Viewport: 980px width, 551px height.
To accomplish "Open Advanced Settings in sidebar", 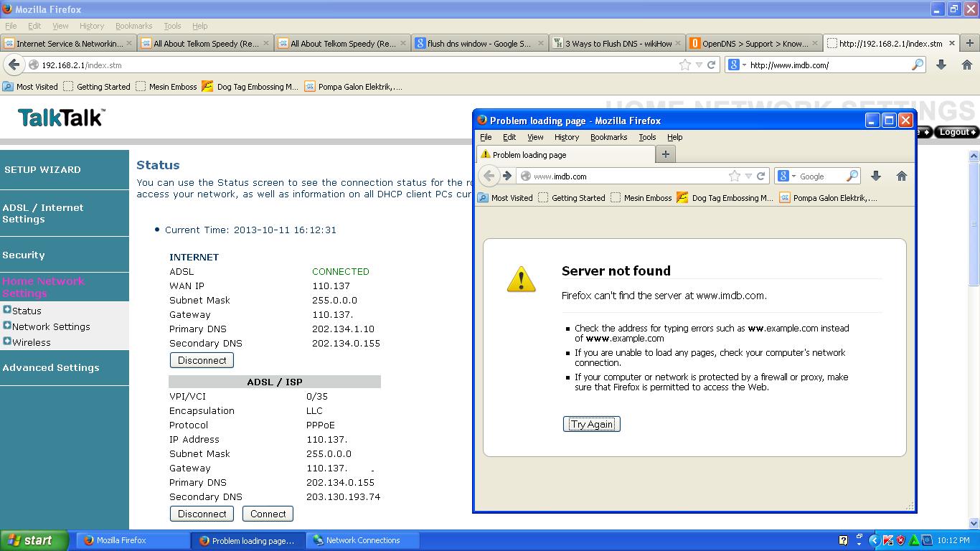I will click(51, 367).
